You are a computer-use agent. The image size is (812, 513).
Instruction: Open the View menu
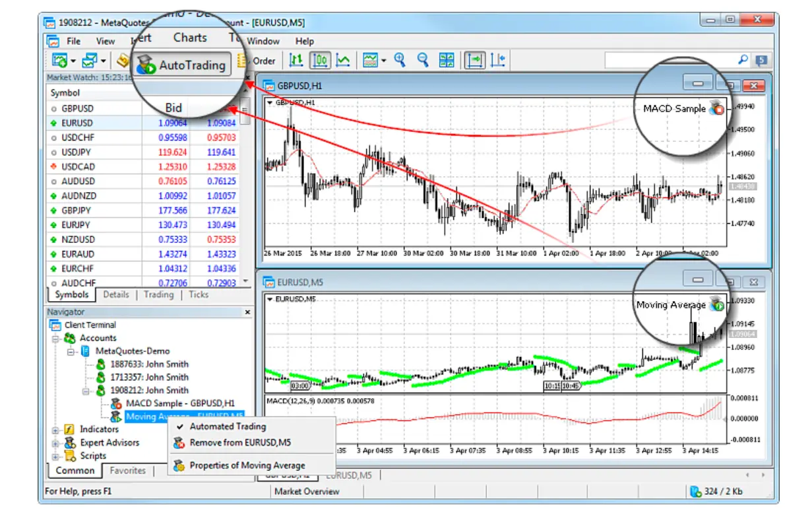pyautogui.click(x=106, y=41)
